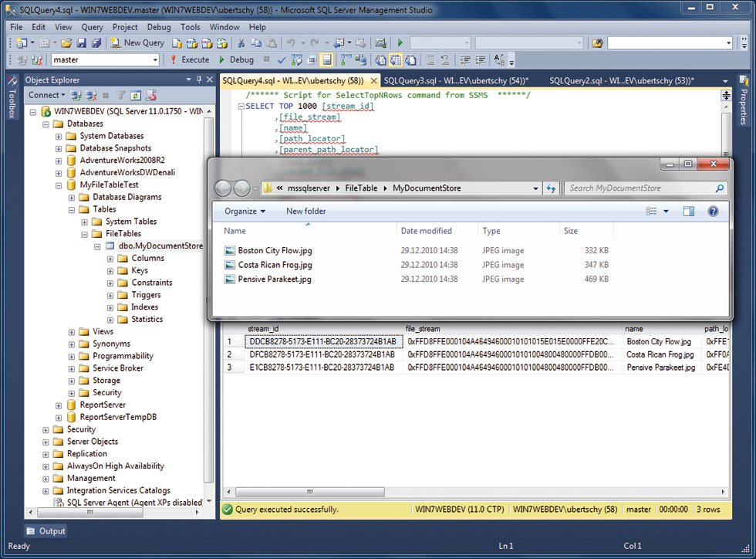Cut the selection with the scissors icon

coord(241,43)
